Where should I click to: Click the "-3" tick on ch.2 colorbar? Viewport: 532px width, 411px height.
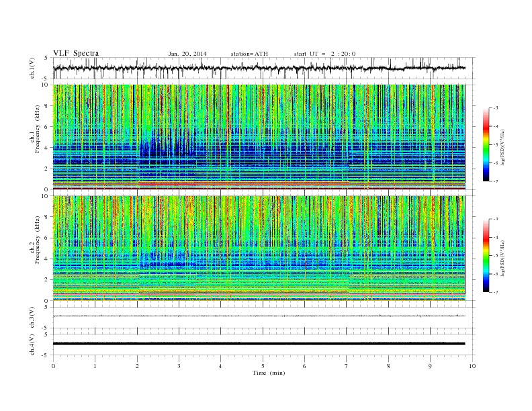click(496, 219)
